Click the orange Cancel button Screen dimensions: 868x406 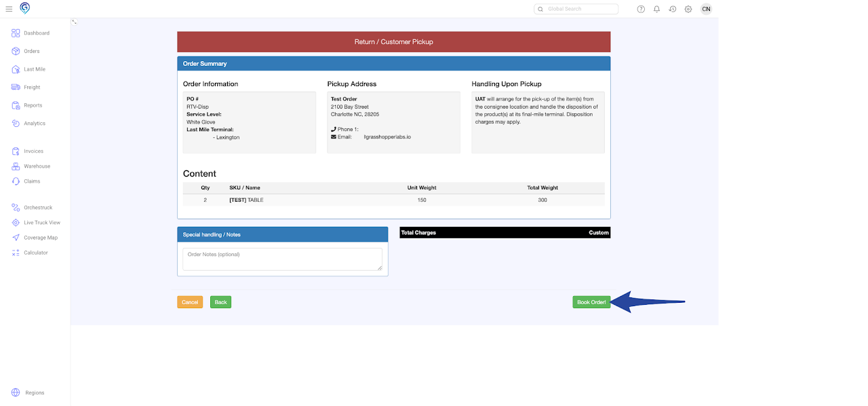[190, 302]
